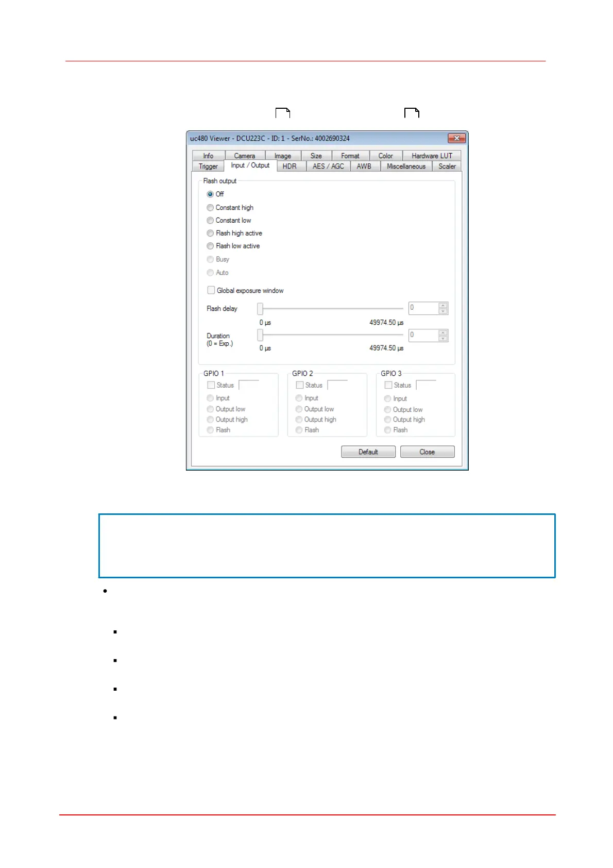Toggle GPIO 2 Status checkbox
Image resolution: width=613 pixels, height=868 pixels.
click(299, 385)
